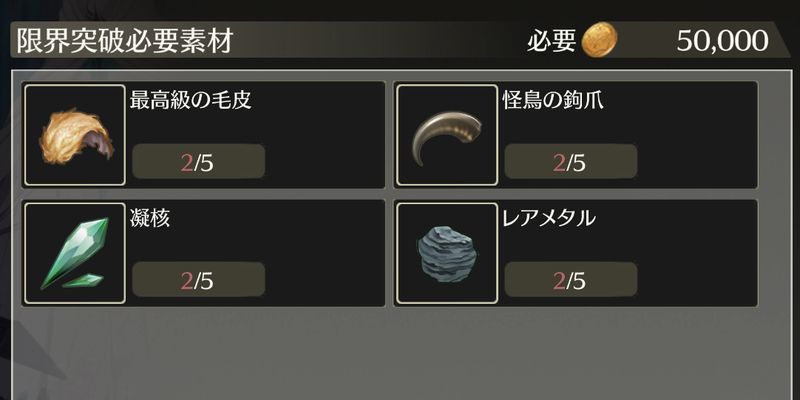The width and height of the screenshot is (800, 400).
Task: Click the 2/5 counter under 凝核
Action: (198, 280)
